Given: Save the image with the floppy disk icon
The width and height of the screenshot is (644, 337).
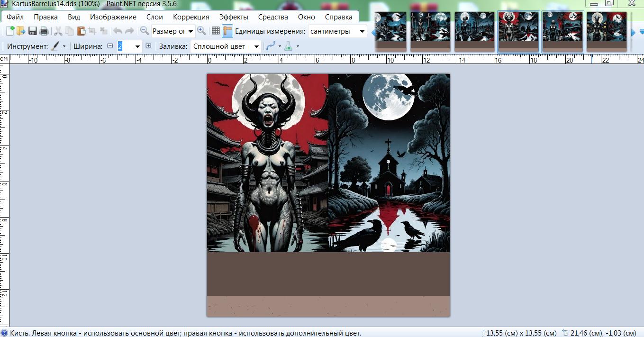Looking at the screenshot, I should 33,31.
